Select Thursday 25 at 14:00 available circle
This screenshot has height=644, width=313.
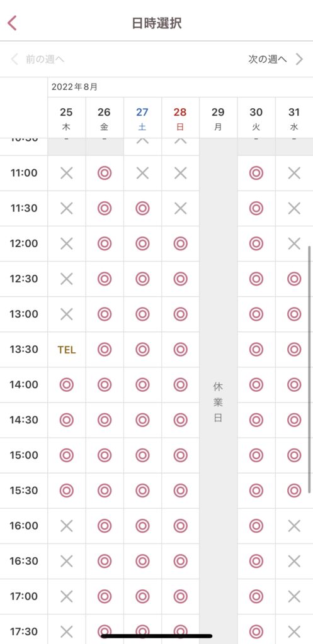(67, 386)
